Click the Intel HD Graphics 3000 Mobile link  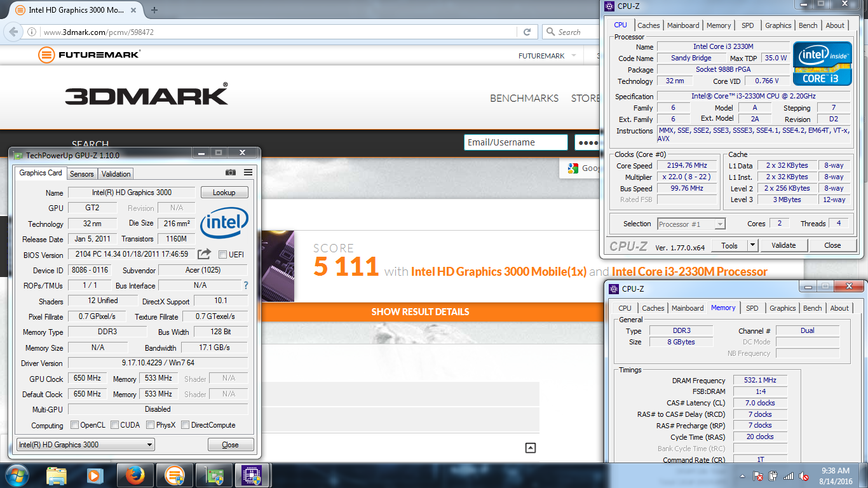(499, 271)
